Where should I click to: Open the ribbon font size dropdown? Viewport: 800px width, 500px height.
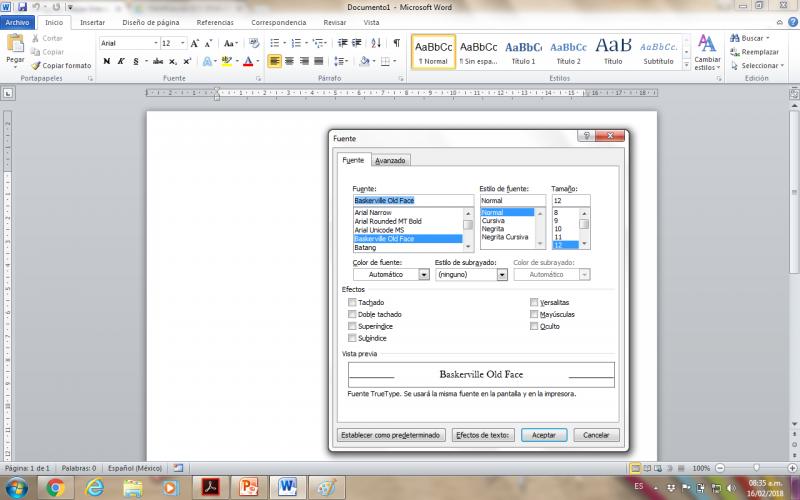[183, 43]
